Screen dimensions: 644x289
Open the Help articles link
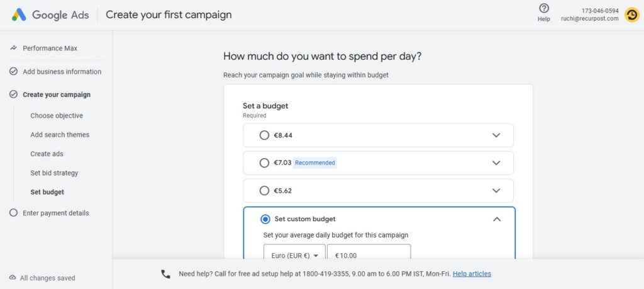(472, 274)
